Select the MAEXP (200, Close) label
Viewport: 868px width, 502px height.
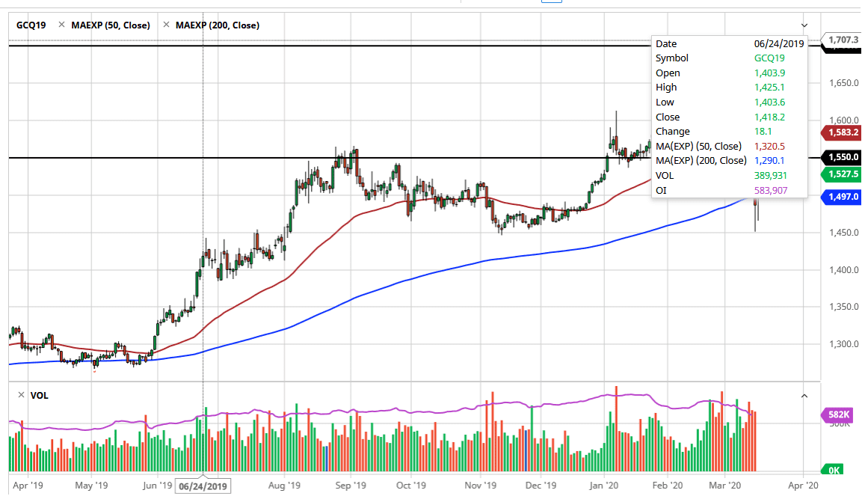(x=218, y=25)
